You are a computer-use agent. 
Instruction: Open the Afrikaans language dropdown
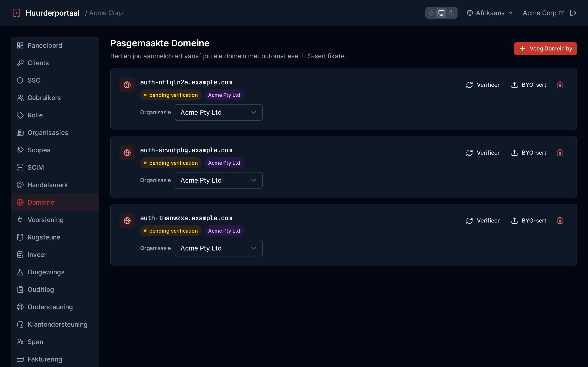pyautogui.click(x=490, y=13)
